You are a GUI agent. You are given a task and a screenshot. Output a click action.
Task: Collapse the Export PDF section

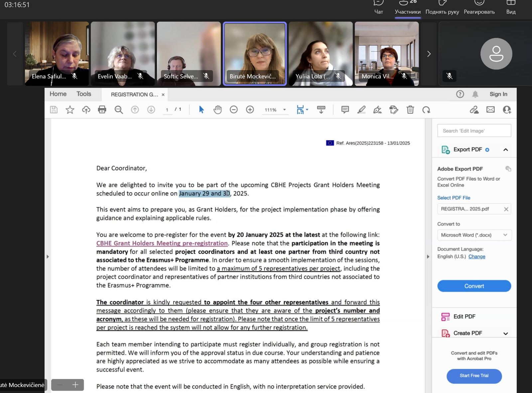(x=505, y=150)
